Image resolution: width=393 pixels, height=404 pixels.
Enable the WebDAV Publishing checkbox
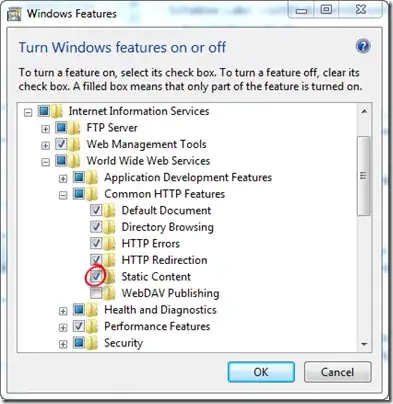pos(96,293)
